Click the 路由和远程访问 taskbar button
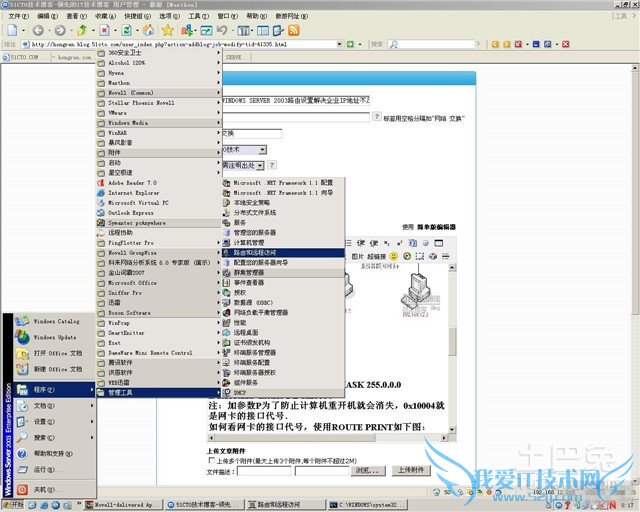 [x=286, y=505]
